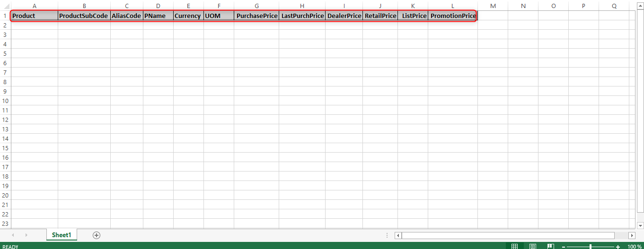Image resolution: width=644 pixels, height=249 pixels.
Task: Click the horizontal scrollbar right arrow
Action: coord(632,235)
